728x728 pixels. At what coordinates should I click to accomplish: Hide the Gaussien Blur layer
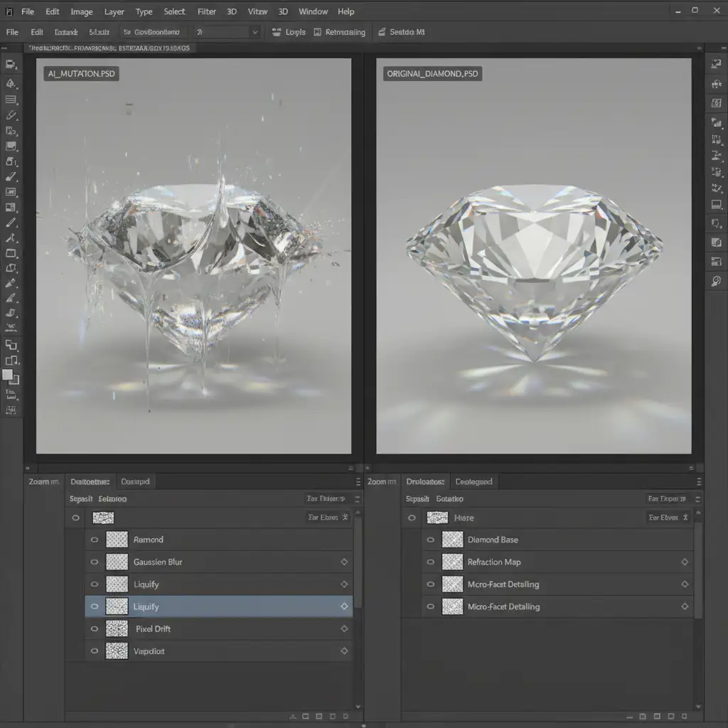(x=94, y=562)
